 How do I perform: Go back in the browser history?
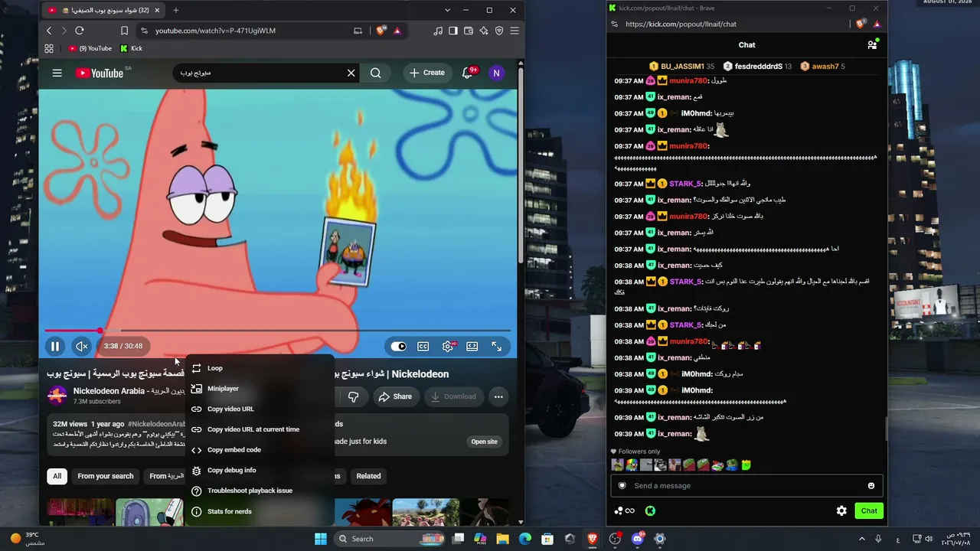[x=49, y=31]
